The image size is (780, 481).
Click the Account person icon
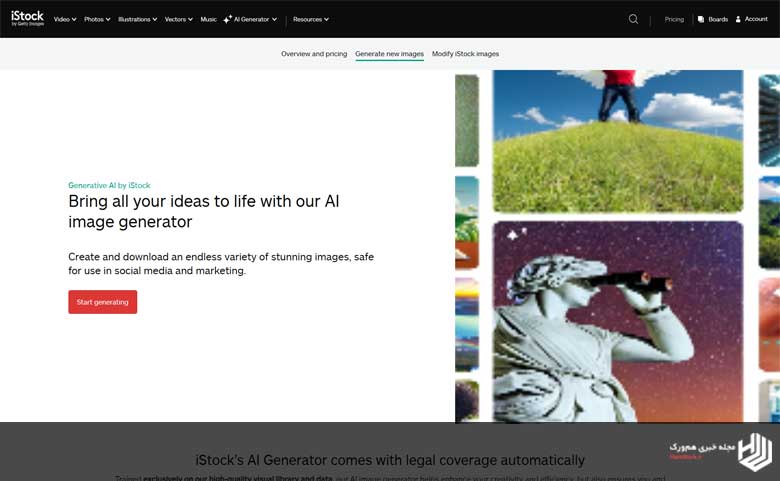(x=738, y=19)
